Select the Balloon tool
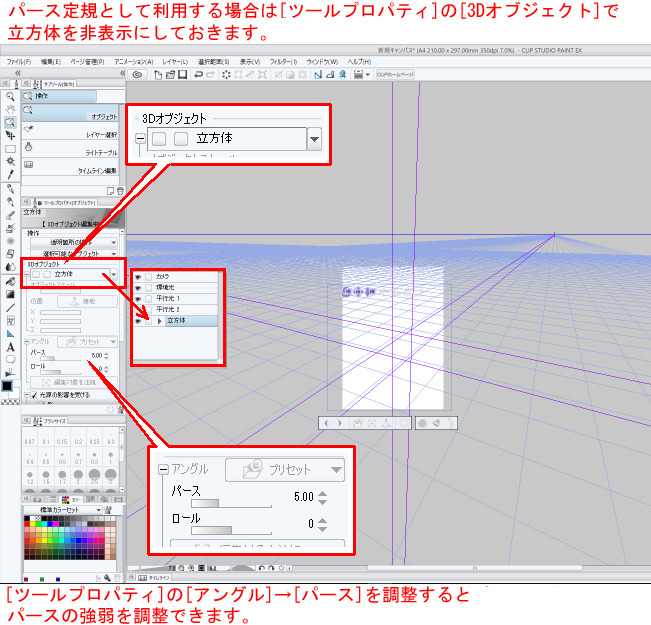This screenshot has width=651, height=625. click(10, 360)
